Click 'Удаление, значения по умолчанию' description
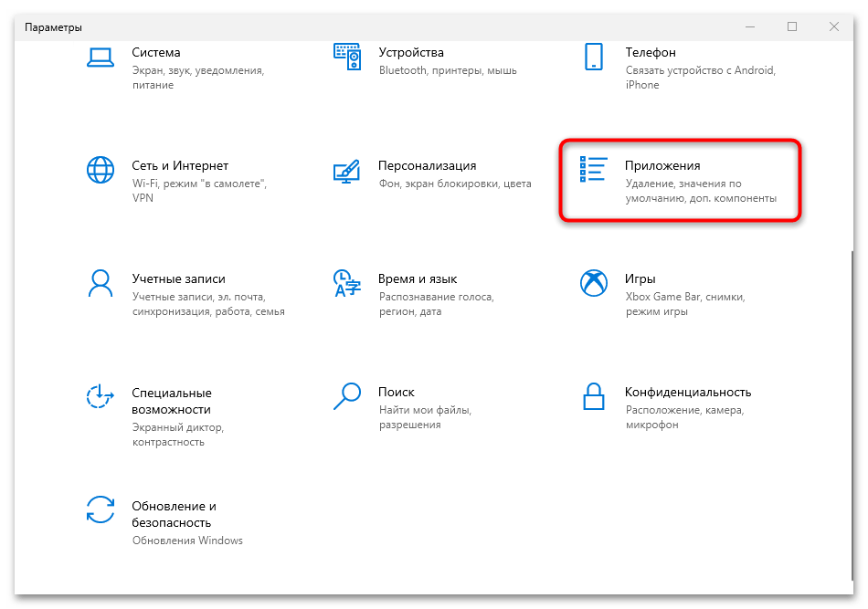Viewport: 868px width, 609px height. pos(701,191)
